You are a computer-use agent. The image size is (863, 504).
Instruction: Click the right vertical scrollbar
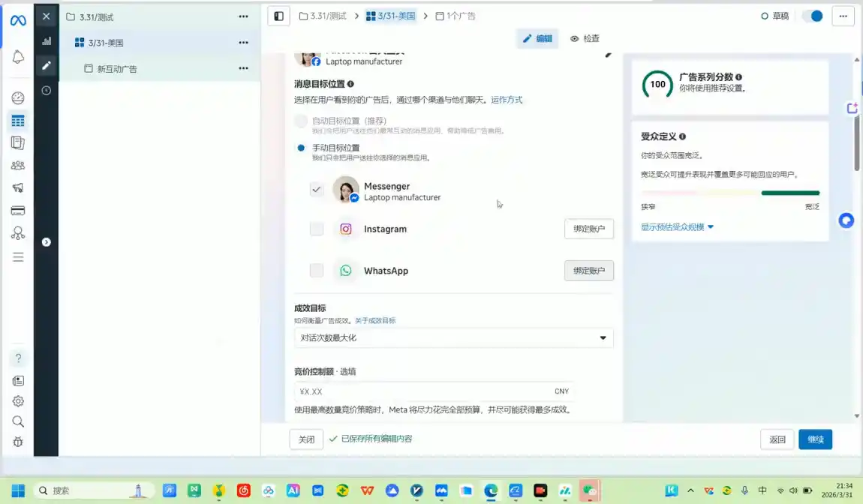[857, 143]
